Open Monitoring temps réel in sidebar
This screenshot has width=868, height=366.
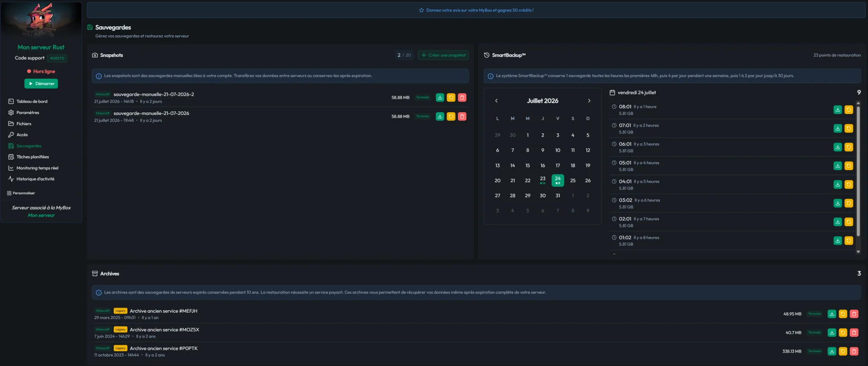[x=41, y=168]
